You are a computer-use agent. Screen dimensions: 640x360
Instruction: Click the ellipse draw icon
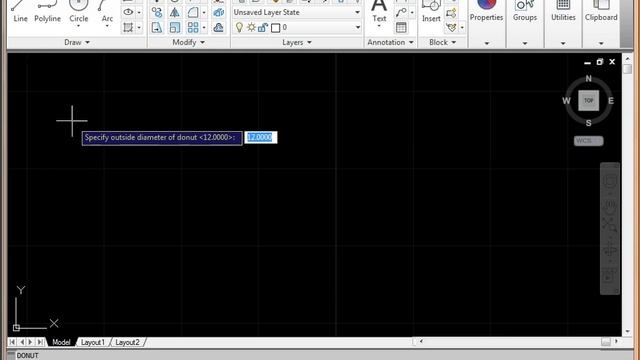click(128, 12)
